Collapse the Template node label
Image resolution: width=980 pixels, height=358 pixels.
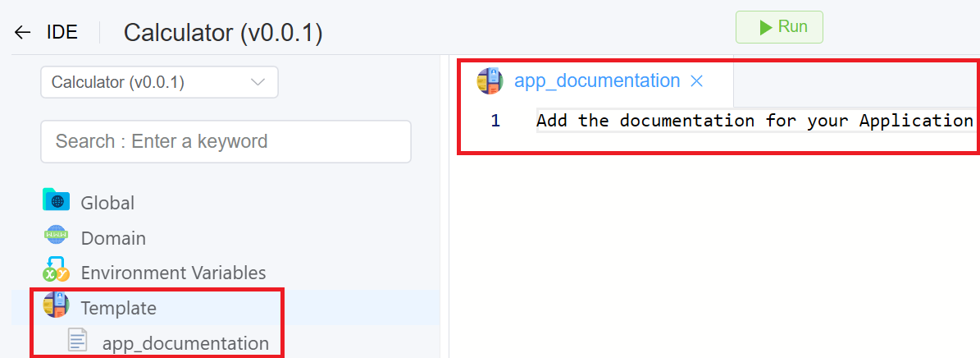pos(118,308)
